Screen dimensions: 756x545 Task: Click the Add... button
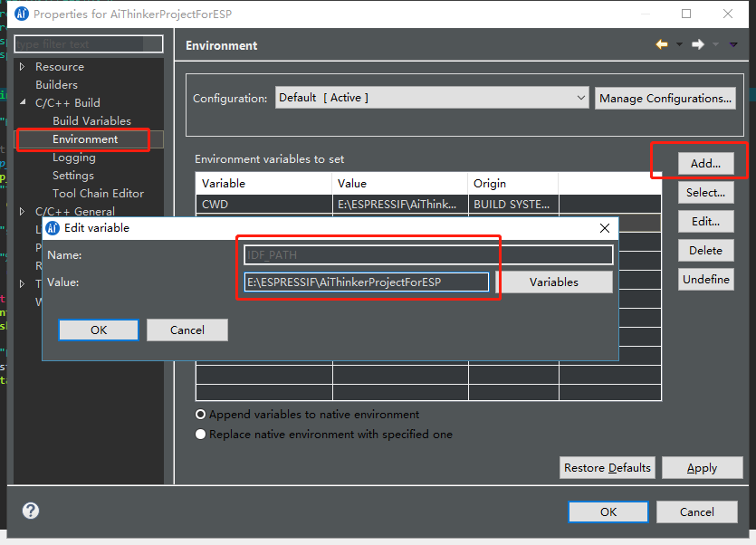click(x=706, y=164)
